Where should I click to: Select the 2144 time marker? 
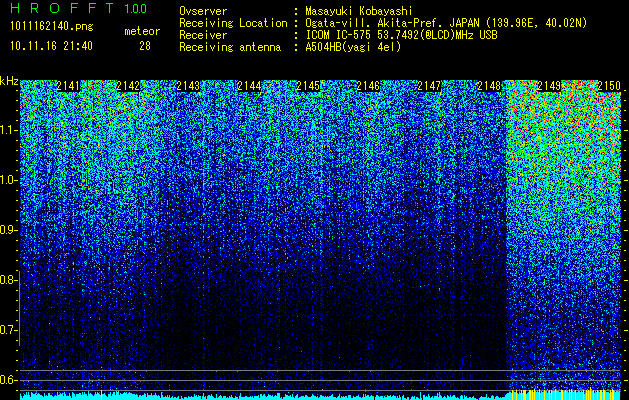[249, 86]
